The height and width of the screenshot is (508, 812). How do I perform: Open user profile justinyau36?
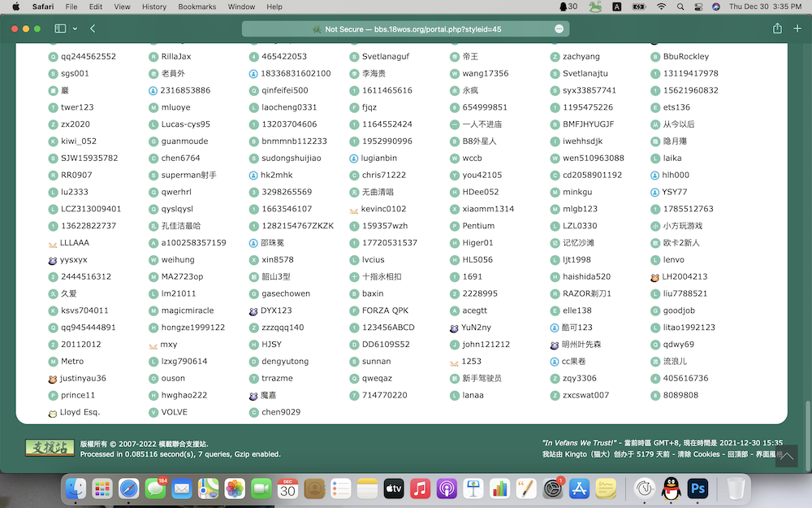[83, 378]
